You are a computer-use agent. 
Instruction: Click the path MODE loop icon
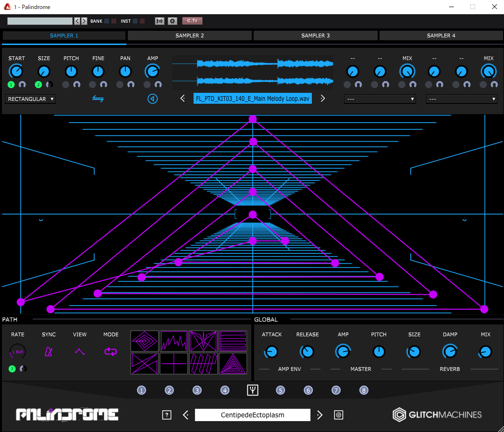[111, 351]
